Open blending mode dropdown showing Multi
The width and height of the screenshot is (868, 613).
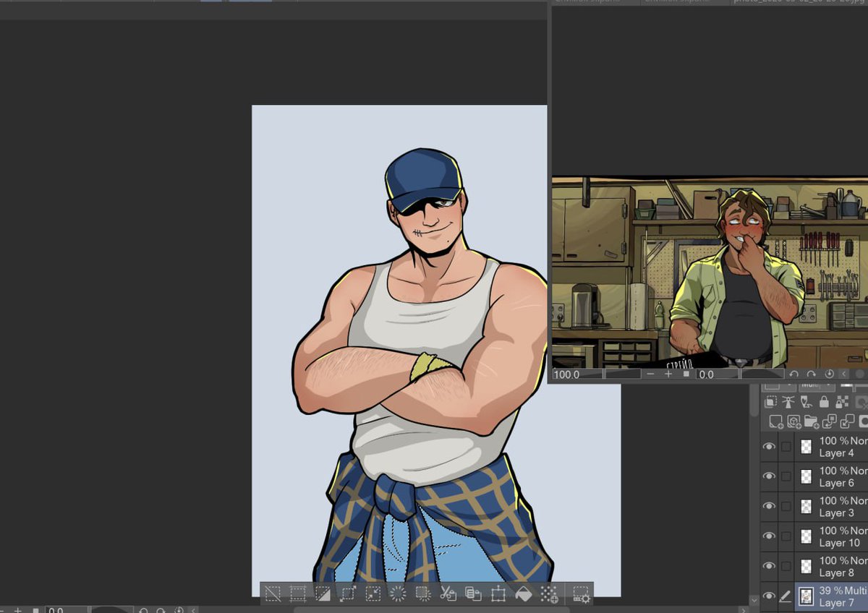tap(817, 387)
